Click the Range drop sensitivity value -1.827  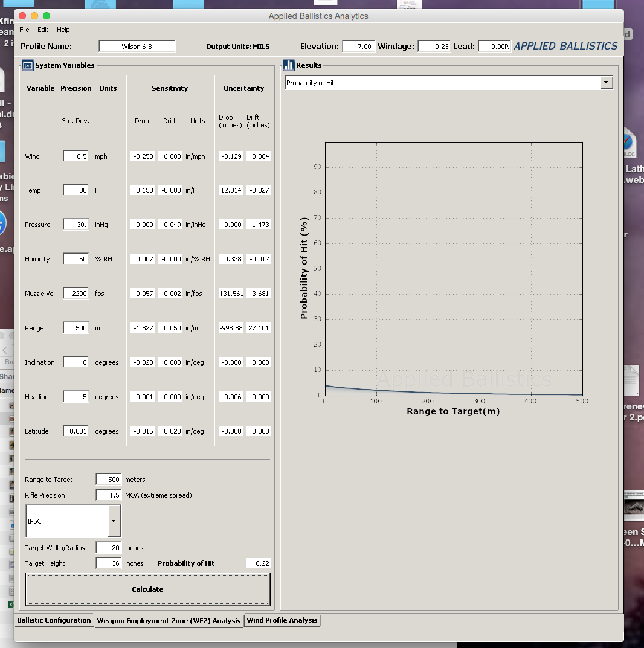[x=143, y=328]
